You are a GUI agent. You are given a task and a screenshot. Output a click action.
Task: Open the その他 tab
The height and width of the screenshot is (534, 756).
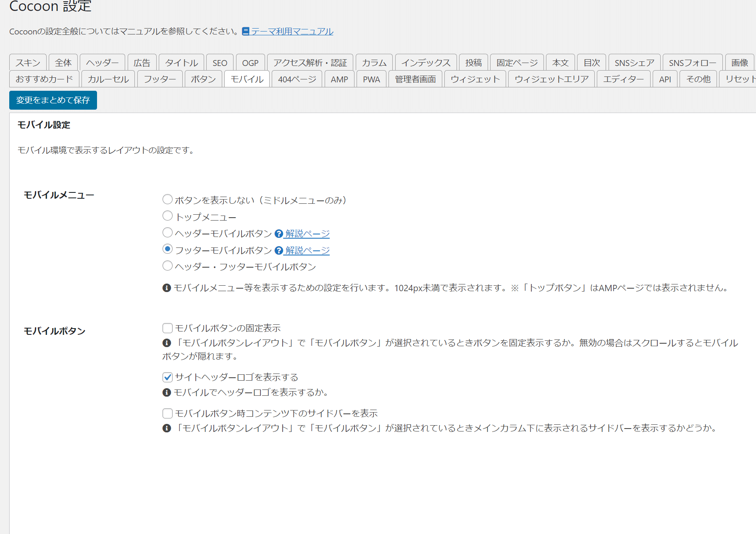coord(698,79)
